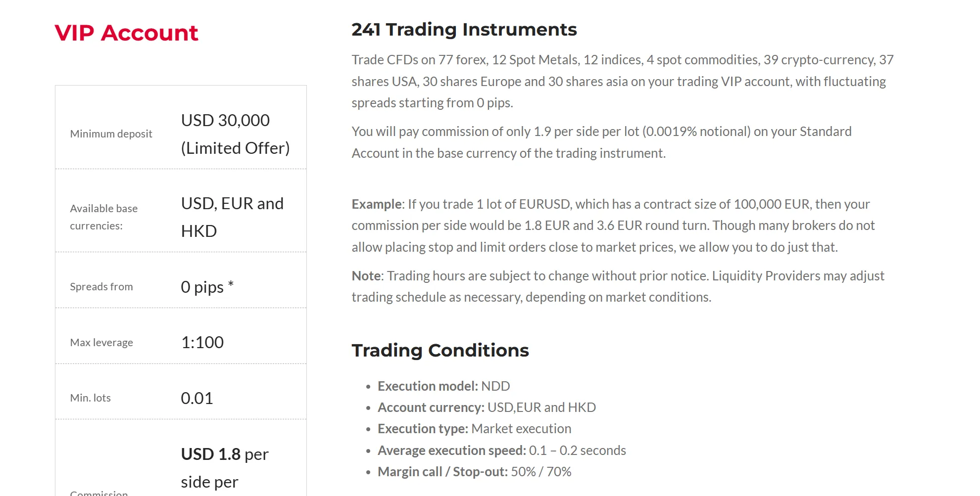The width and height of the screenshot is (980, 496).
Task: Click the Execution model: NDD bullet
Action: 443,386
